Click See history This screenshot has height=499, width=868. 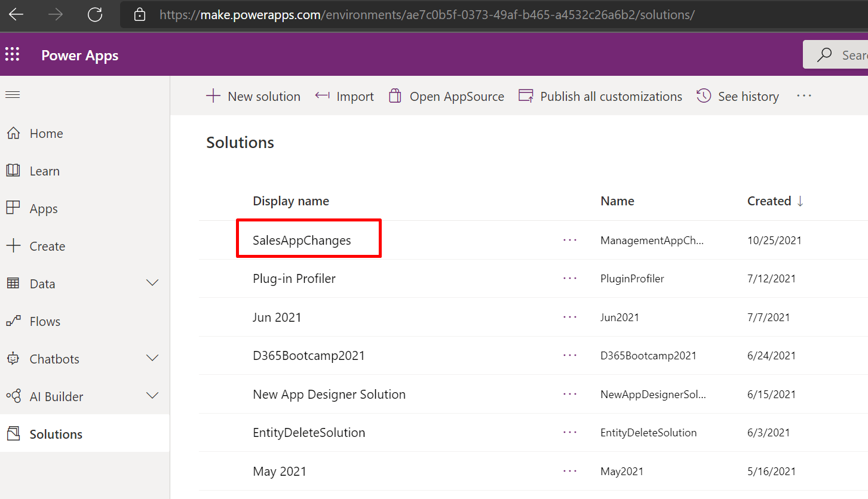point(738,96)
